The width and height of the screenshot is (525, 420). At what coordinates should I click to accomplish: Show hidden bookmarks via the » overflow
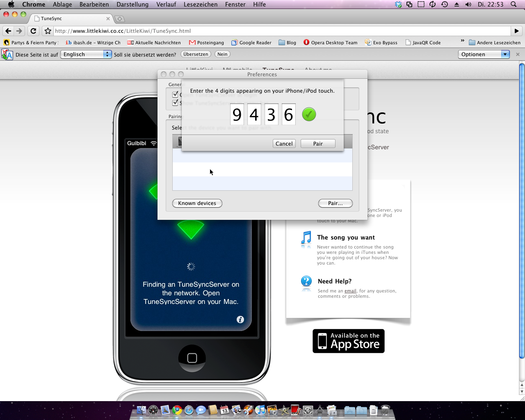tap(463, 41)
